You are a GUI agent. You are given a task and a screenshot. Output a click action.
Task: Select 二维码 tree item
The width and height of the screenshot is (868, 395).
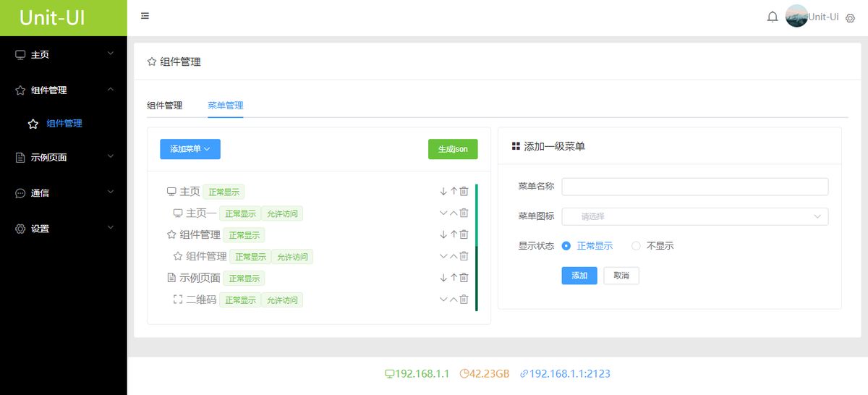point(201,300)
